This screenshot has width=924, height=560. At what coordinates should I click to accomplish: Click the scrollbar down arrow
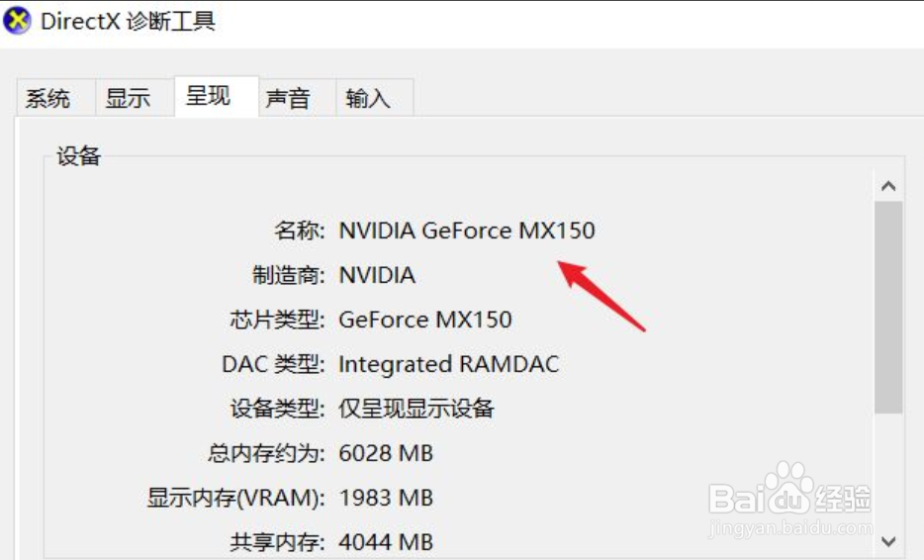click(x=888, y=541)
